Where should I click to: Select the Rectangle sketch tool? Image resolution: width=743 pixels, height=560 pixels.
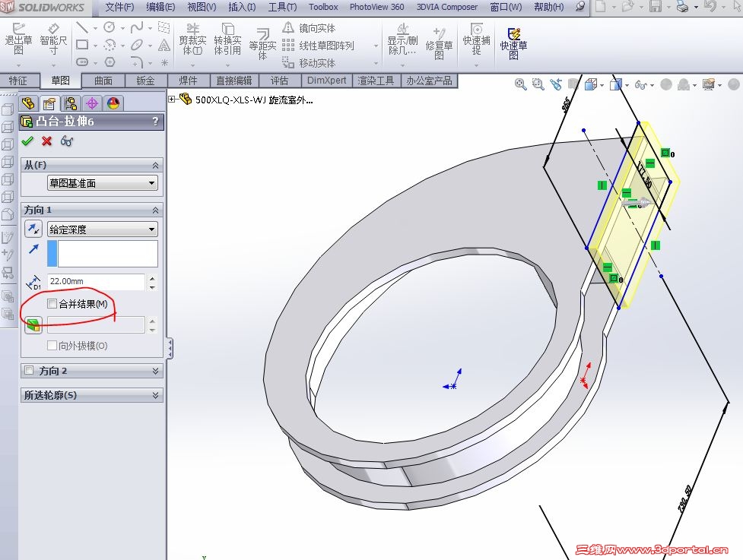pyautogui.click(x=82, y=45)
